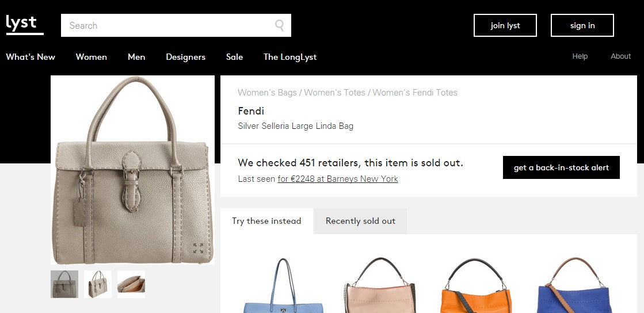Open the Designers menu
The height and width of the screenshot is (313, 644).
click(x=185, y=57)
